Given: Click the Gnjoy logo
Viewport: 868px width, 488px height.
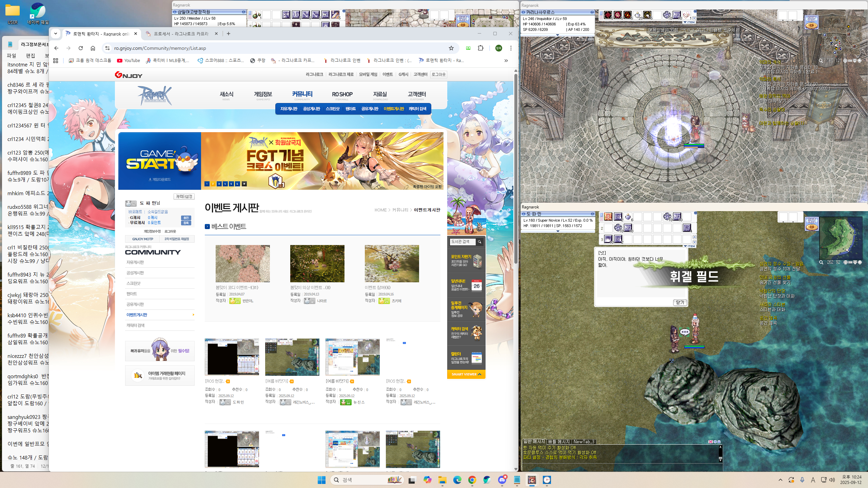Looking at the screenshot, I should 129,75.
